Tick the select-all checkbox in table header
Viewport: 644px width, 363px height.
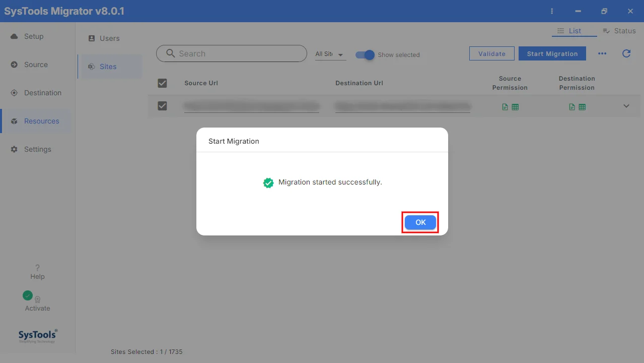[x=162, y=83]
